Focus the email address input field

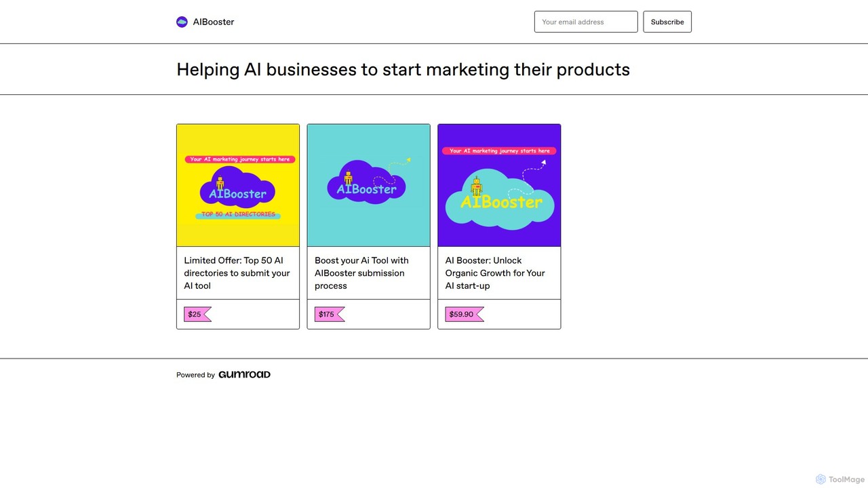[586, 22]
